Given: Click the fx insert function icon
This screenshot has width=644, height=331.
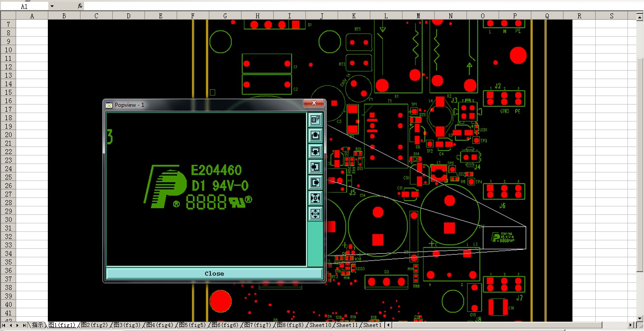Looking at the screenshot, I should click(80, 6).
